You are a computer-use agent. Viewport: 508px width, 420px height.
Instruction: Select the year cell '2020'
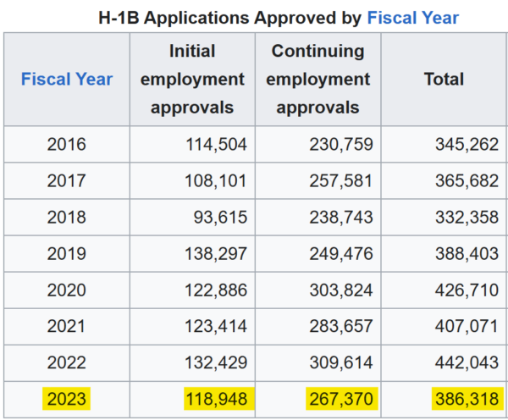coord(67,290)
